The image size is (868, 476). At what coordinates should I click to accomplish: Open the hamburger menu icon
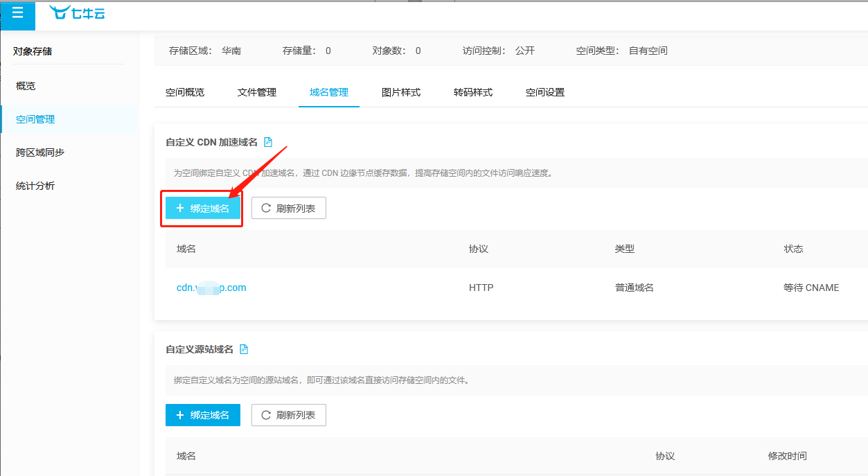[17, 15]
